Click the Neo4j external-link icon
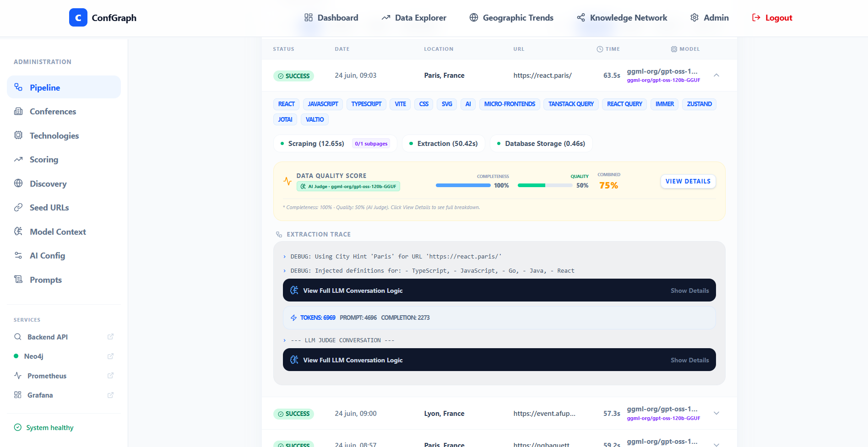This screenshot has height=447, width=868. (x=110, y=356)
